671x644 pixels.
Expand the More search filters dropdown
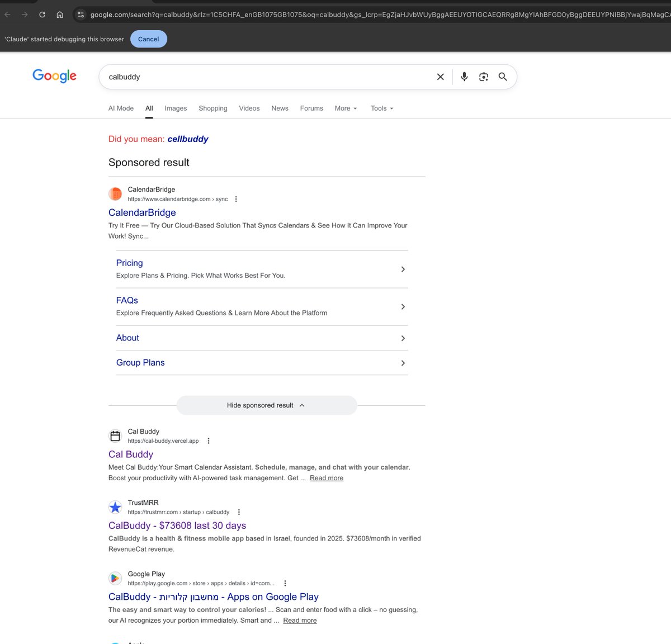(x=346, y=108)
